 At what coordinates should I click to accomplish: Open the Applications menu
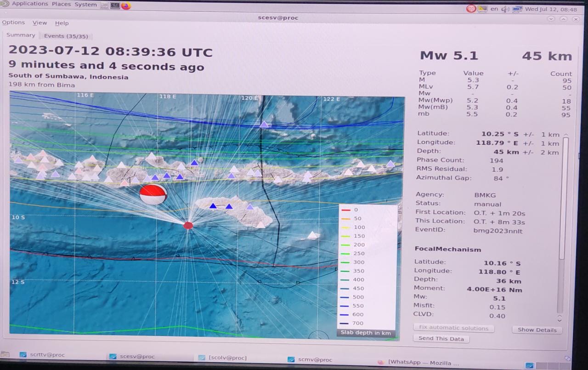[x=29, y=4]
